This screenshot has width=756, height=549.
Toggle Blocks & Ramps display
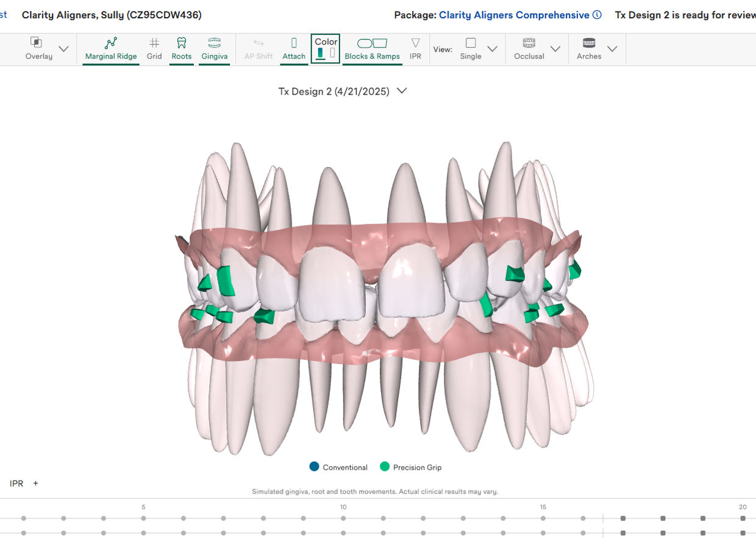(x=372, y=49)
